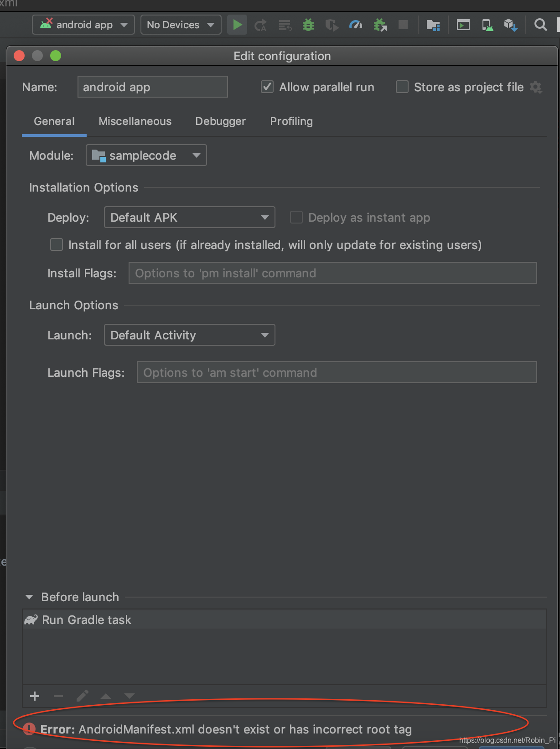Enable Store as project file checkbox
This screenshot has height=749, width=560.
point(402,87)
